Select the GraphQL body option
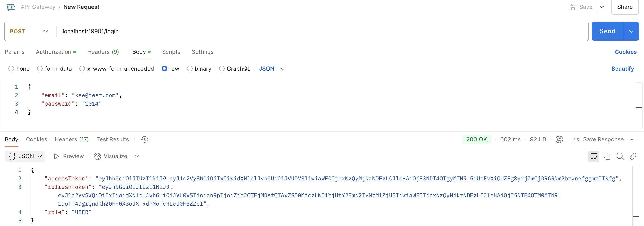The width and height of the screenshot is (644, 226). (x=221, y=69)
